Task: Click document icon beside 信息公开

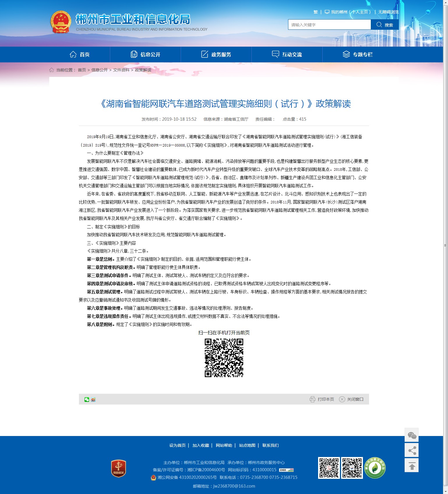Action: tap(134, 54)
